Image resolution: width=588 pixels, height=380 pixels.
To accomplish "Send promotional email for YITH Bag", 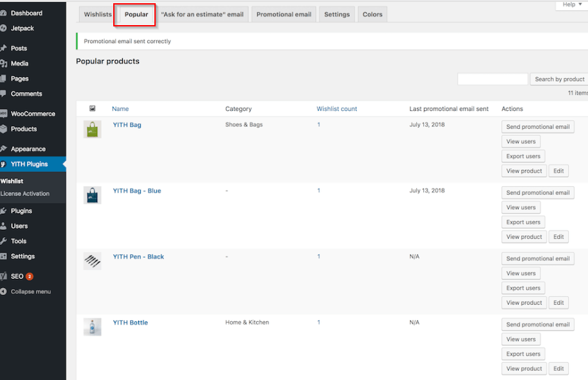I will [538, 127].
